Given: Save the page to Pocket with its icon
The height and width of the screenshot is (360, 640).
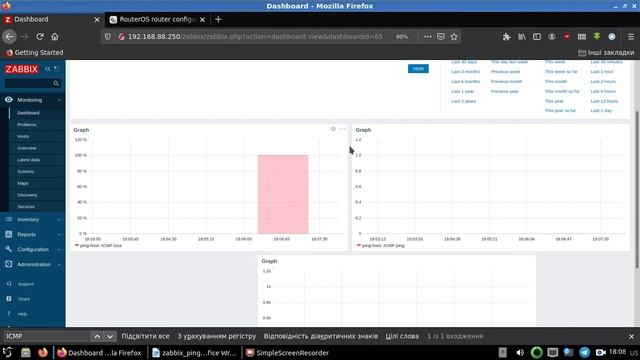Looking at the screenshot, I should 441,37.
